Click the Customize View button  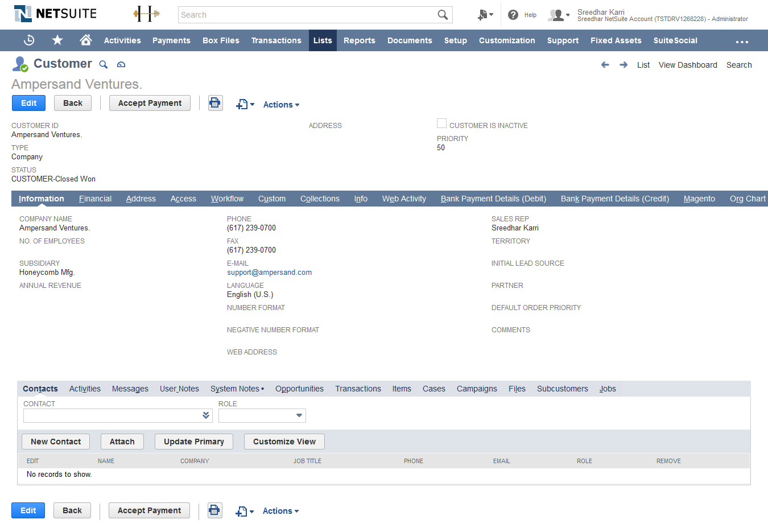284,442
